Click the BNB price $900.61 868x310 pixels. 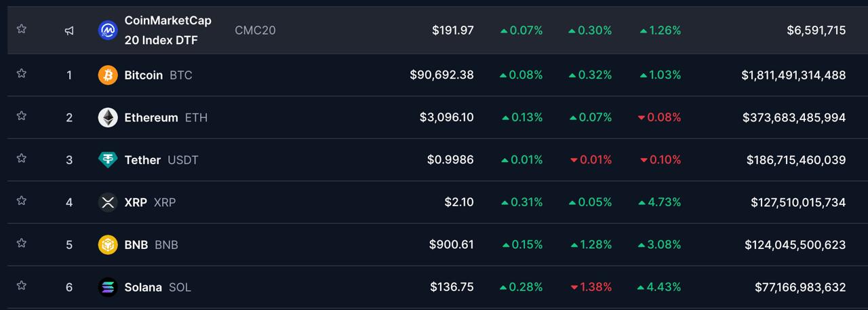[x=451, y=244]
